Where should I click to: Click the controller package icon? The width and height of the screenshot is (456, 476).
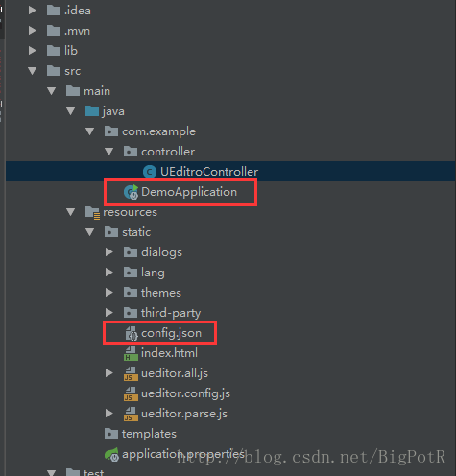click(131, 152)
